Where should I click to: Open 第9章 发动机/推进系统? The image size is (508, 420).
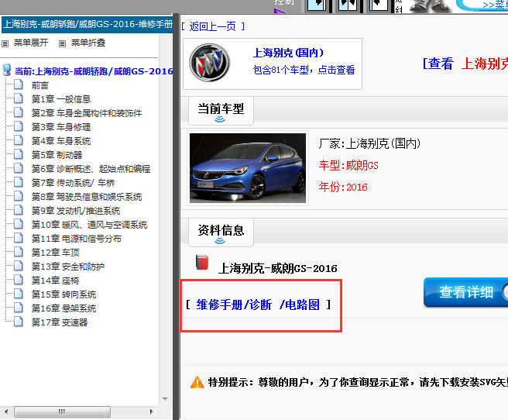click(x=76, y=211)
